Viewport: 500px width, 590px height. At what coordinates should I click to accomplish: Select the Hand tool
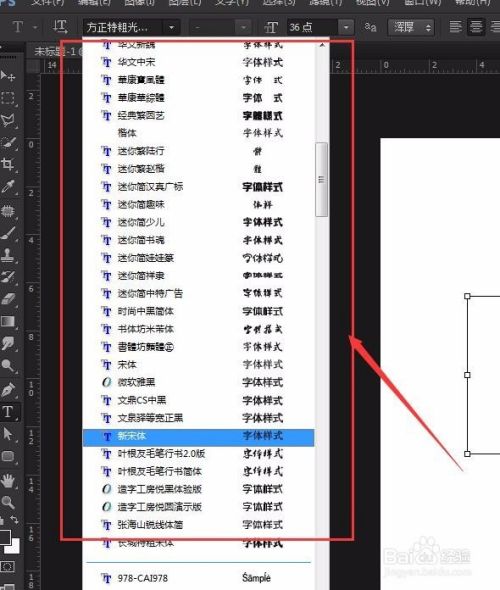(x=8, y=481)
